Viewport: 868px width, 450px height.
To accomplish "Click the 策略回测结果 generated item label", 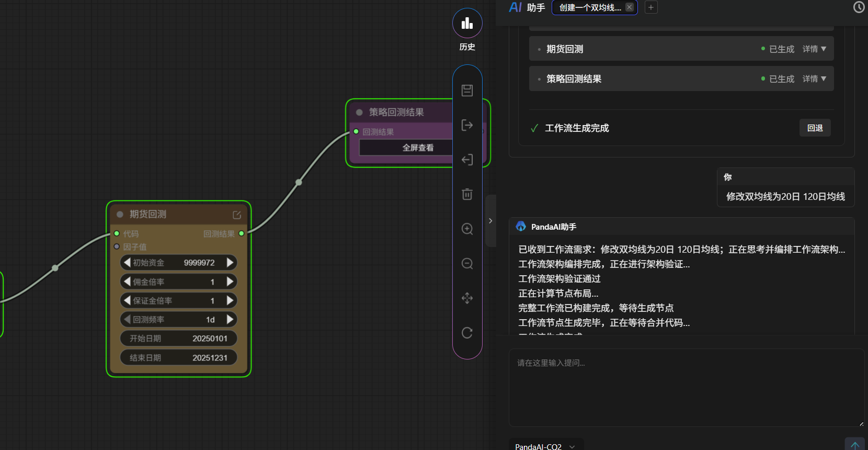I will 574,79.
